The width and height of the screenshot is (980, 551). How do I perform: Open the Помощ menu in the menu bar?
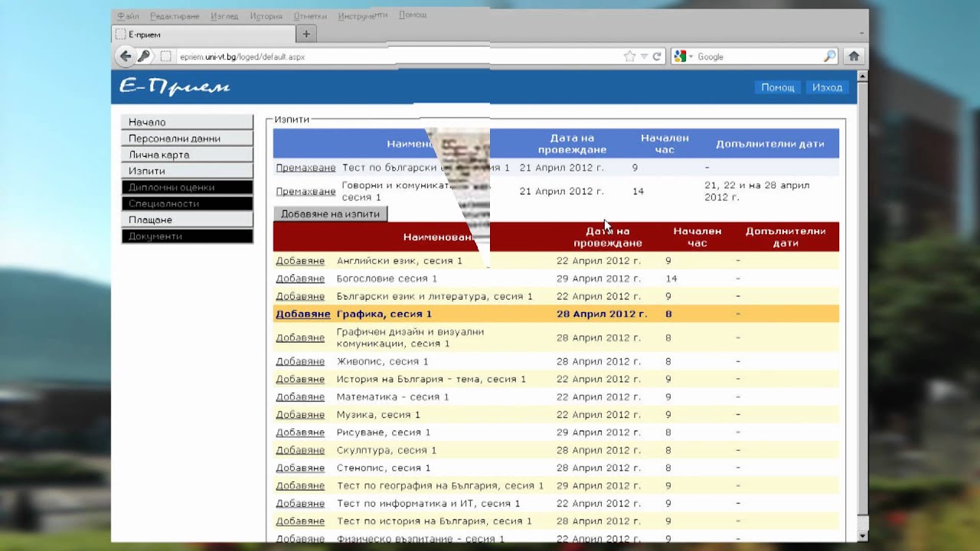(413, 15)
